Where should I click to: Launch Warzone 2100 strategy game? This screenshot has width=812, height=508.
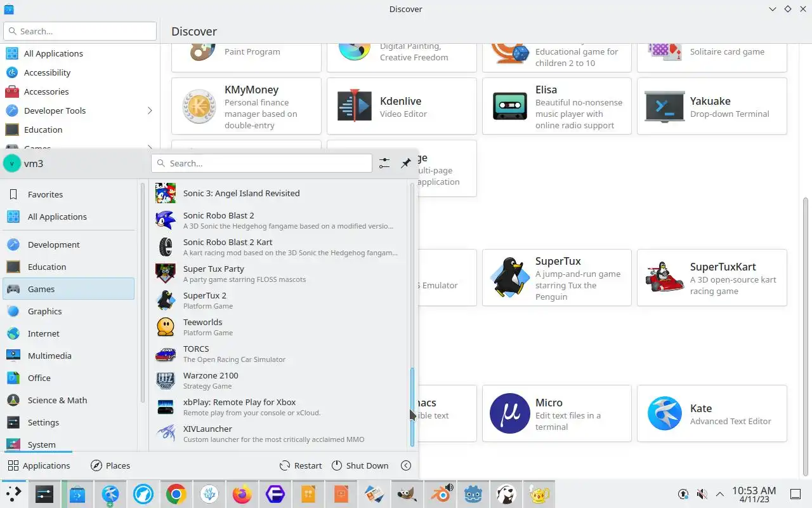(279, 380)
